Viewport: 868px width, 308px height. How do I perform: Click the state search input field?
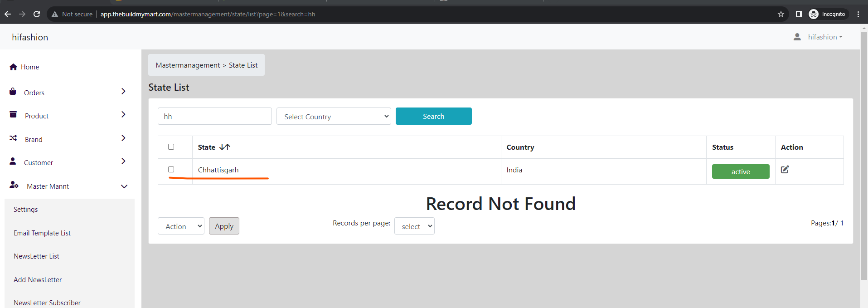(215, 116)
